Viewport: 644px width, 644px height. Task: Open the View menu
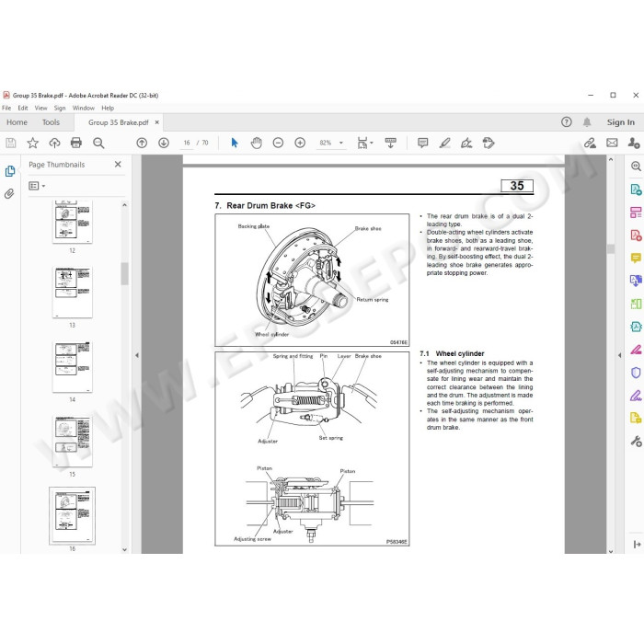pos(40,108)
